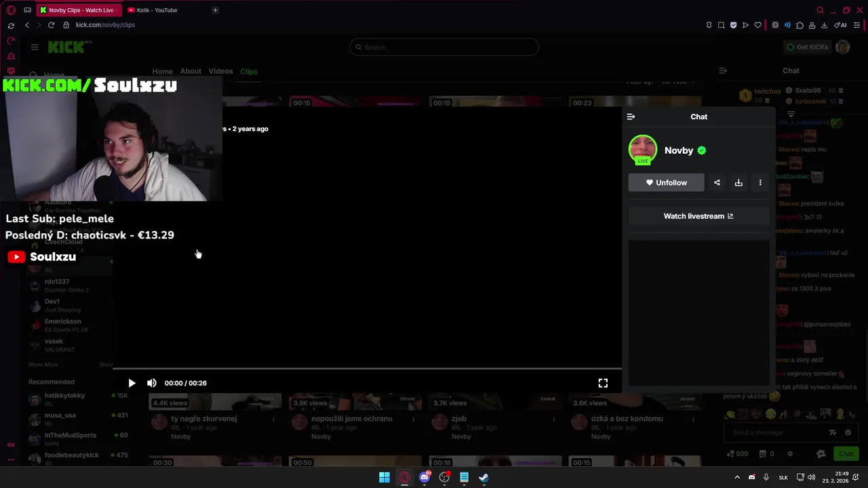This screenshot has height=488, width=868.
Task: Open clip titled 'zjeb'
Action: click(458, 419)
